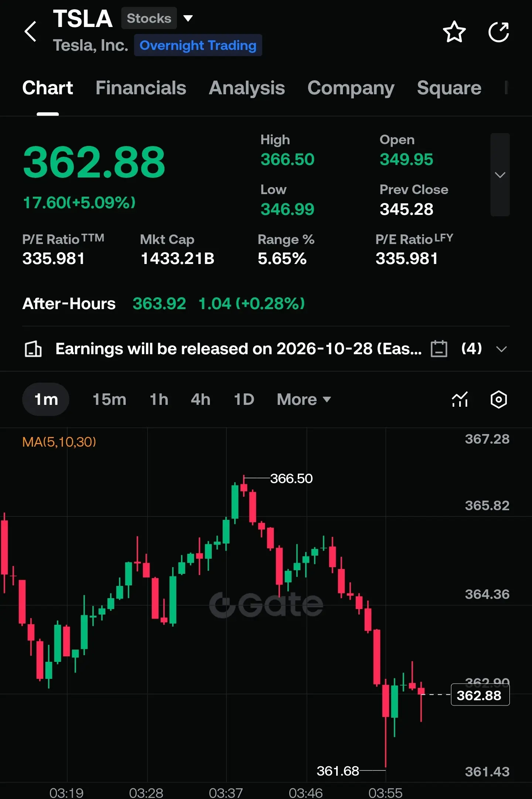Tap the 366.50 high marker on chart
Image resolution: width=532 pixels, height=799 pixels.
point(291,478)
